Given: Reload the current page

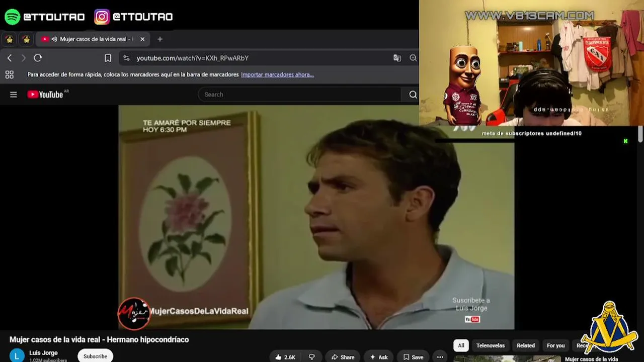Looking at the screenshot, I should pos(38,58).
